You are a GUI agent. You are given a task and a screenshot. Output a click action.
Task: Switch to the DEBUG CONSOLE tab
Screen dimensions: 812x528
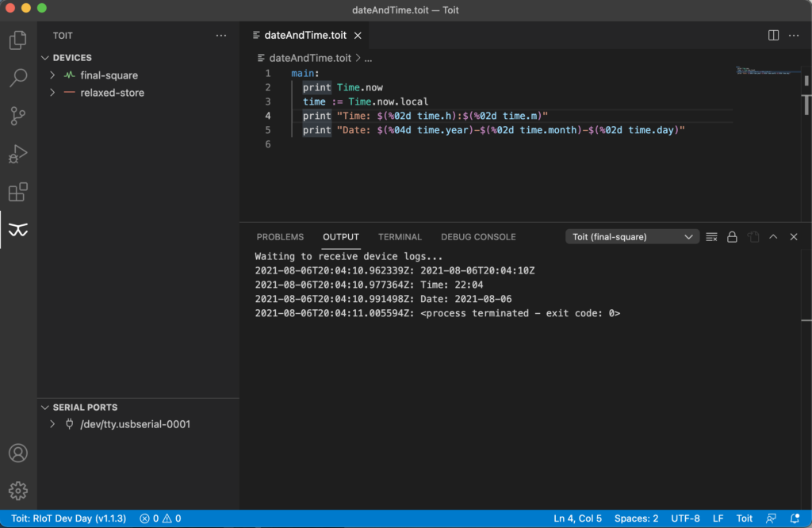coord(478,236)
